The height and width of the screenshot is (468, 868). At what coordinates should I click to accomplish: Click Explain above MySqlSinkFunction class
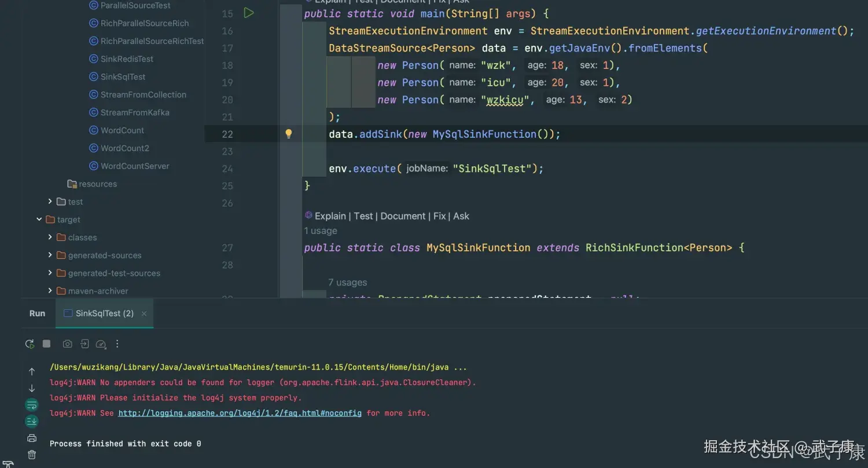click(x=330, y=216)
